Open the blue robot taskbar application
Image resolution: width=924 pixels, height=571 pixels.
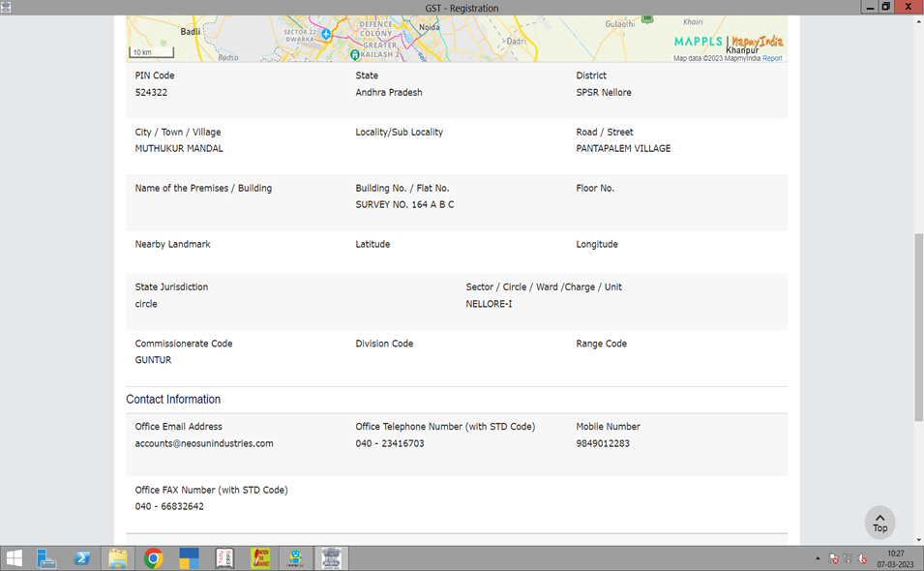(x=296, y=558)
